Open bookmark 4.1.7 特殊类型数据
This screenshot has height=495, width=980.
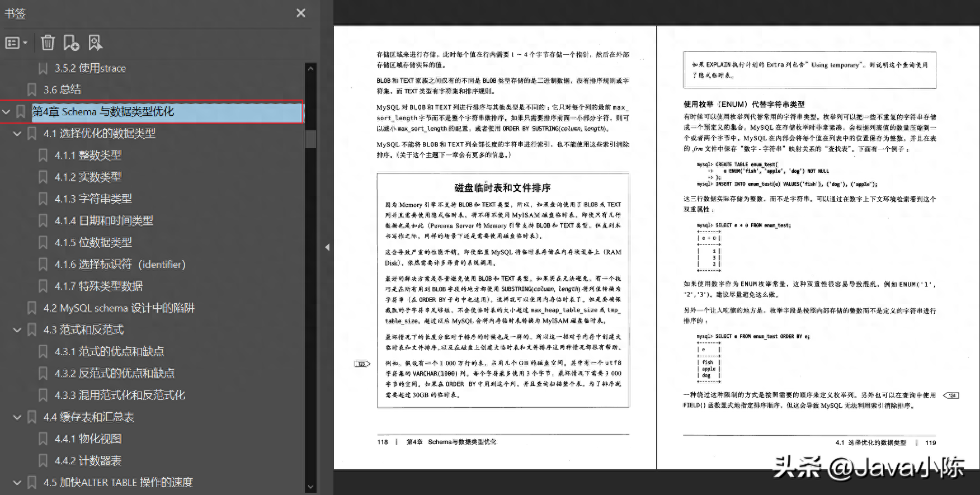pos(98,286)
